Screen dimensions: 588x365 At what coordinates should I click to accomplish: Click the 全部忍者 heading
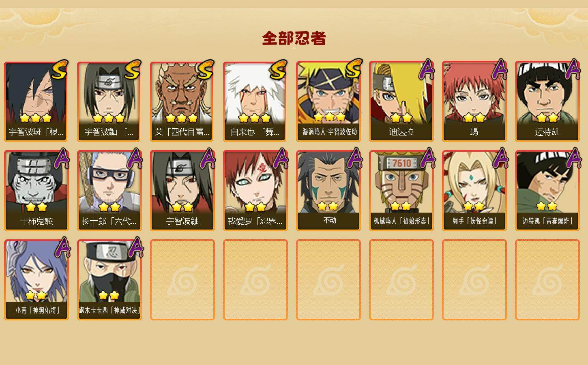click(x=294, y=38)
